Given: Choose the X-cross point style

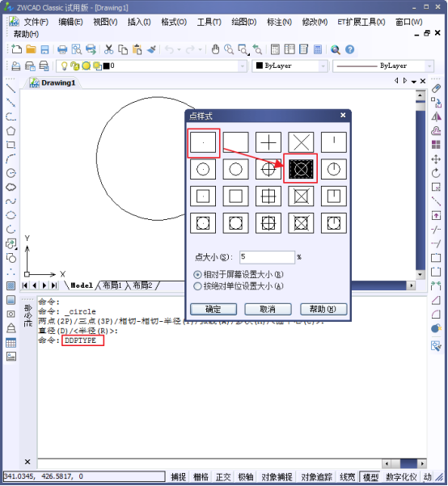Looking at the screenshot, I should point(301,142).
